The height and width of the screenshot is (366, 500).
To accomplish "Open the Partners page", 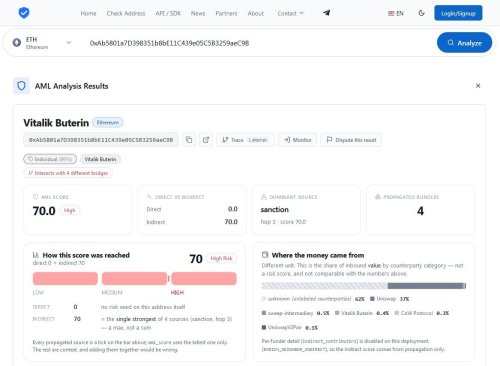I will point(226,13).
